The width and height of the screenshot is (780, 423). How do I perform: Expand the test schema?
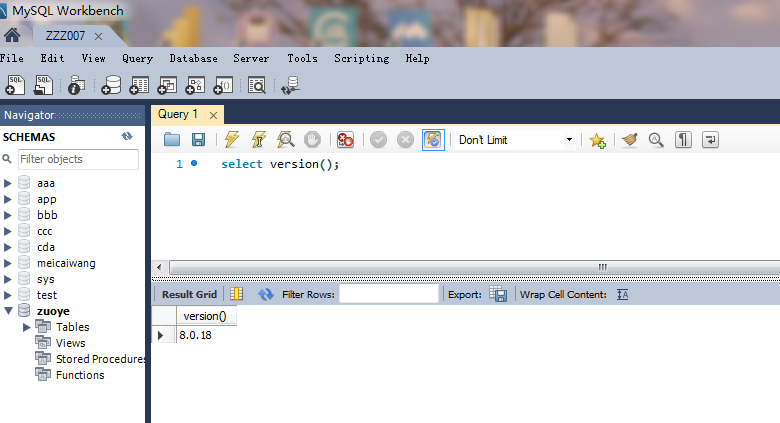pos(7,295)
